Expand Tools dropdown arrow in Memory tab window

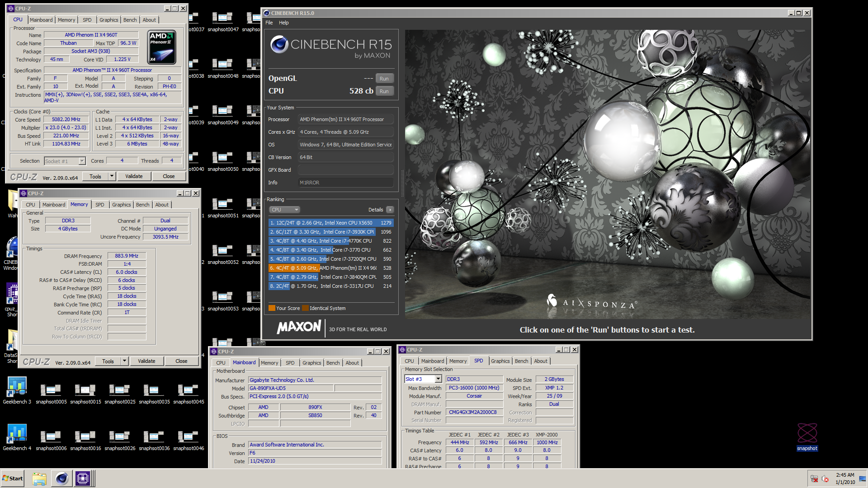tap(125, 361)
